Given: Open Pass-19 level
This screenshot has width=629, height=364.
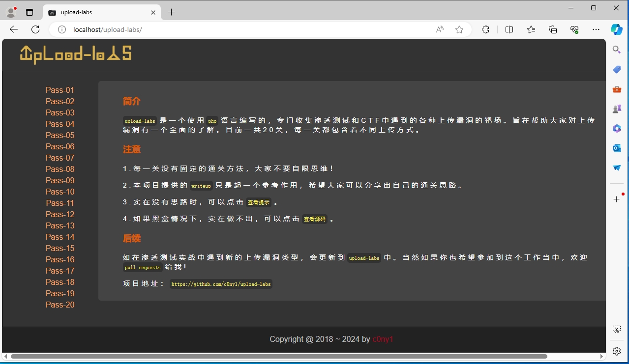Looking at the screenshot, I should pos(60,293).
